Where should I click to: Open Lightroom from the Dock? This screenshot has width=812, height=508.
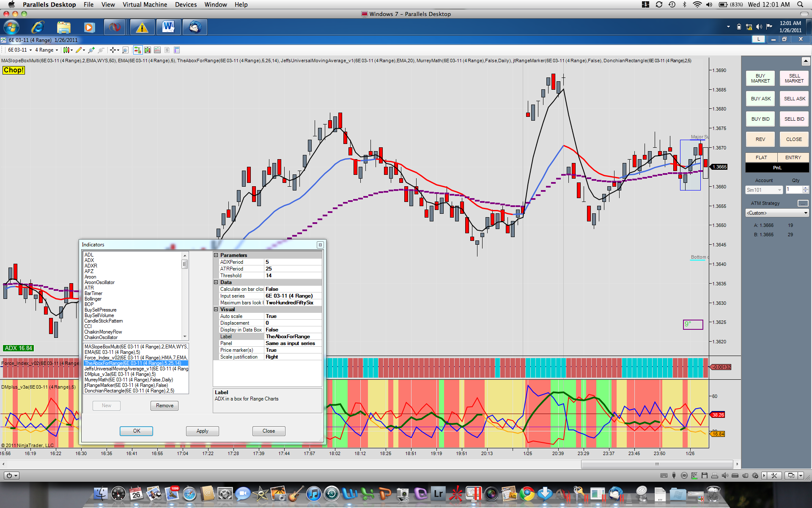tap(438, 494)
